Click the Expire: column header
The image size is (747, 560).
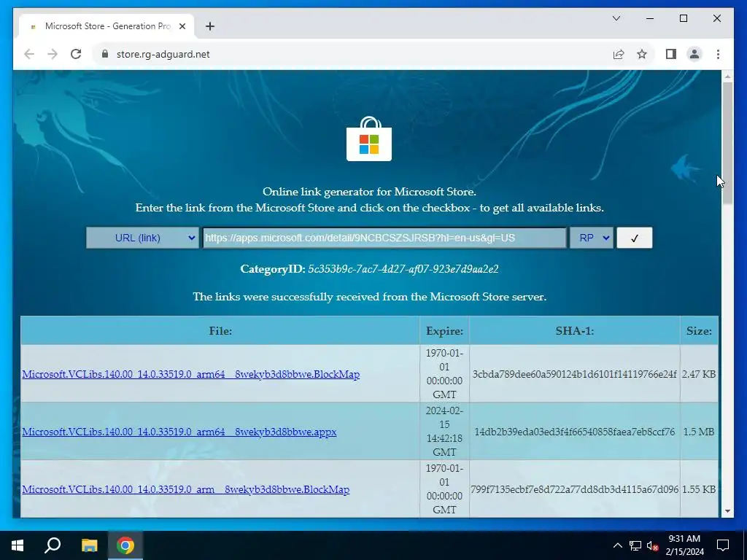click(444, 330)
